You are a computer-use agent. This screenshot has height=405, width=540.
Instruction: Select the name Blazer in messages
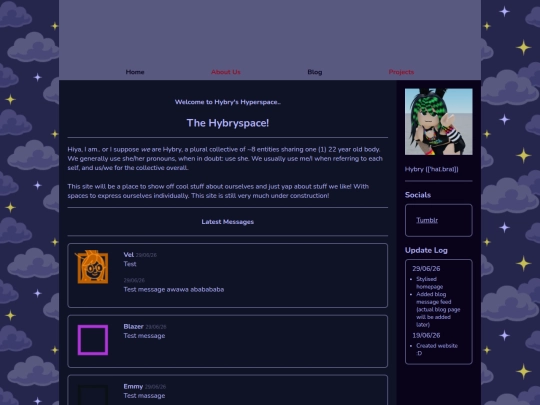[133, 326]
